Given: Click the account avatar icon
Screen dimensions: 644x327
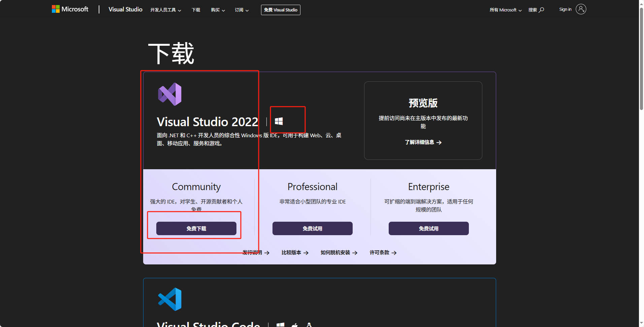Looking at the screenshot, I should pyautogui.click(x=581, y=9).
